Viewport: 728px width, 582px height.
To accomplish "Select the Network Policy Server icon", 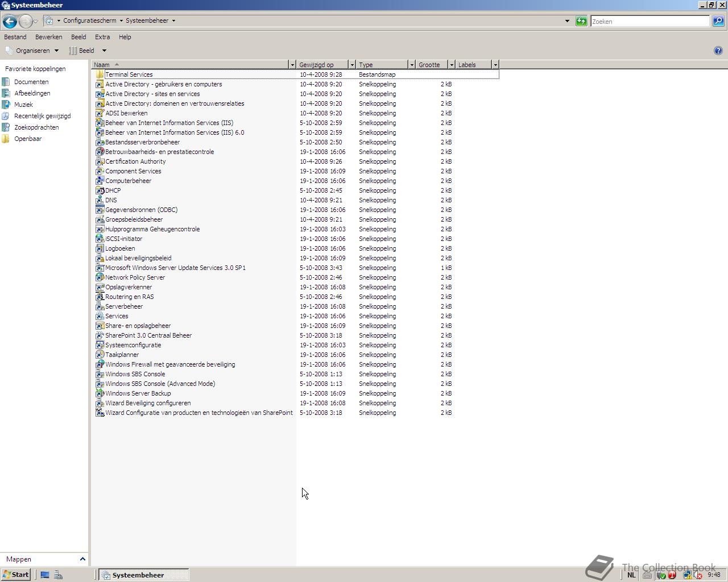I will [100, 277].
